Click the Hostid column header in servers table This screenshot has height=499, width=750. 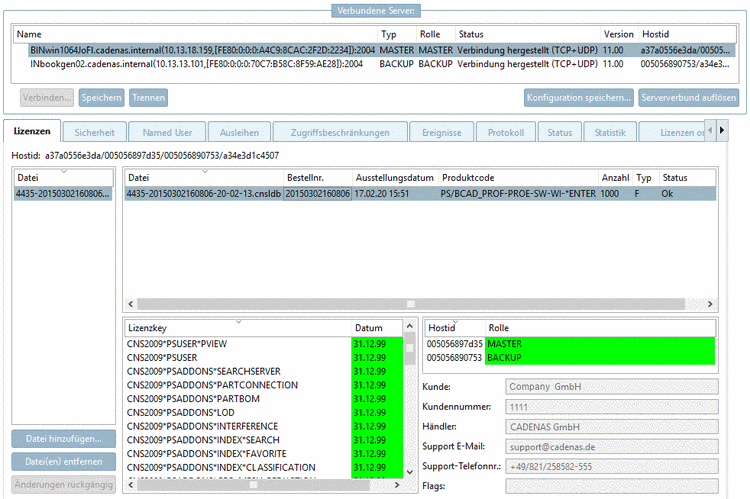(x=687, y=34)
